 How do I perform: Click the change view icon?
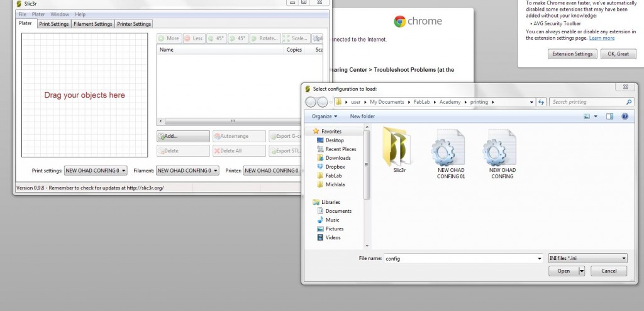pyautogui.click(x=587, y=116)
